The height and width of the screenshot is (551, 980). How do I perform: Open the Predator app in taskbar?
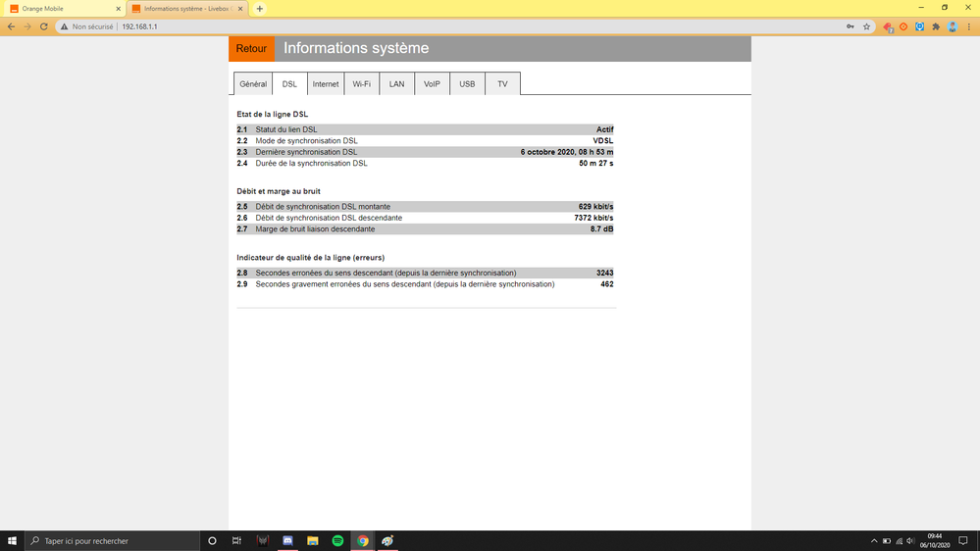263,541
